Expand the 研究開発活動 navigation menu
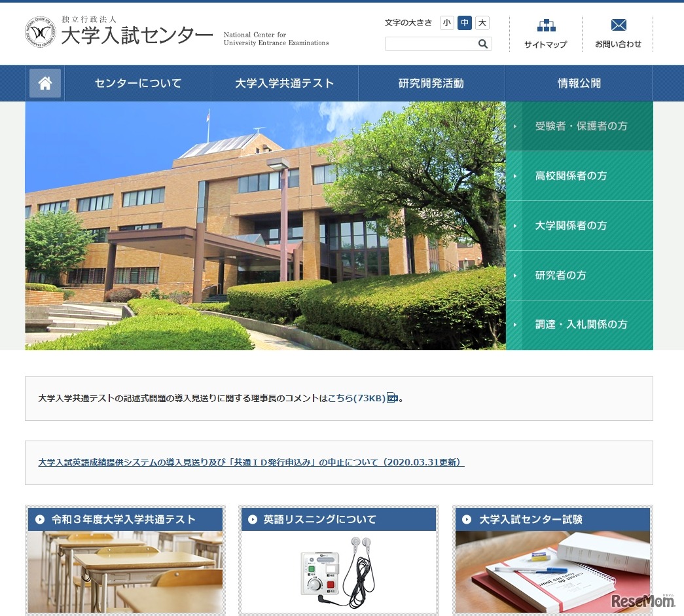This screenshot has height=616, width=684. pyautogui.click(x=431, y=82)
